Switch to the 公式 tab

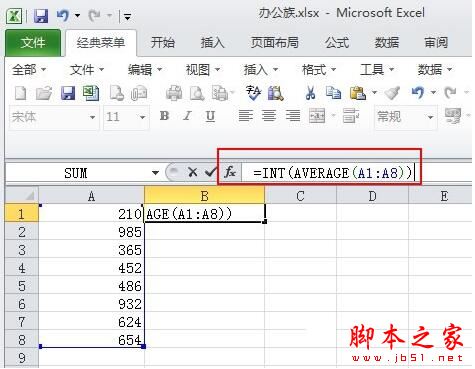pos(337,43)
